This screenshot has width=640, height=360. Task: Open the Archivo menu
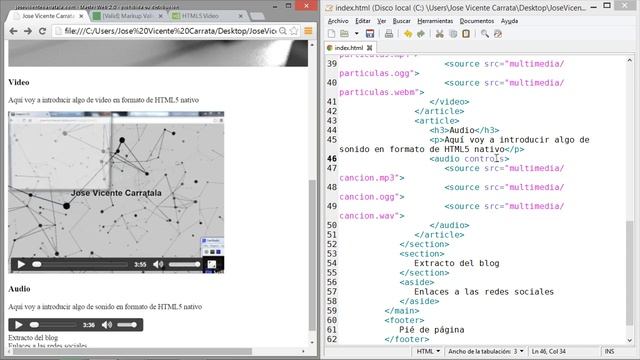click(338, 21)
